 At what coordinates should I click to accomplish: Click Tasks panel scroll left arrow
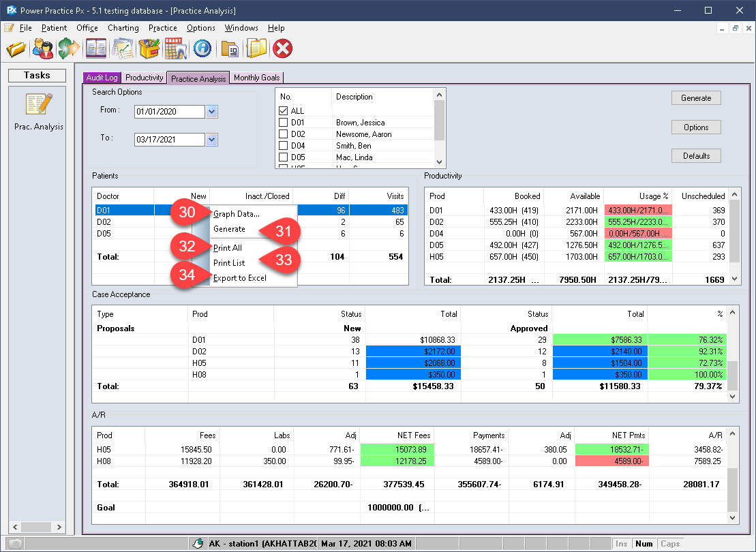point(15,527)
